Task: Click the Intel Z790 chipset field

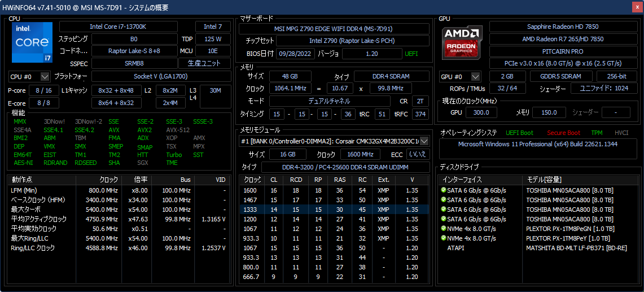Action: point(352,41)
